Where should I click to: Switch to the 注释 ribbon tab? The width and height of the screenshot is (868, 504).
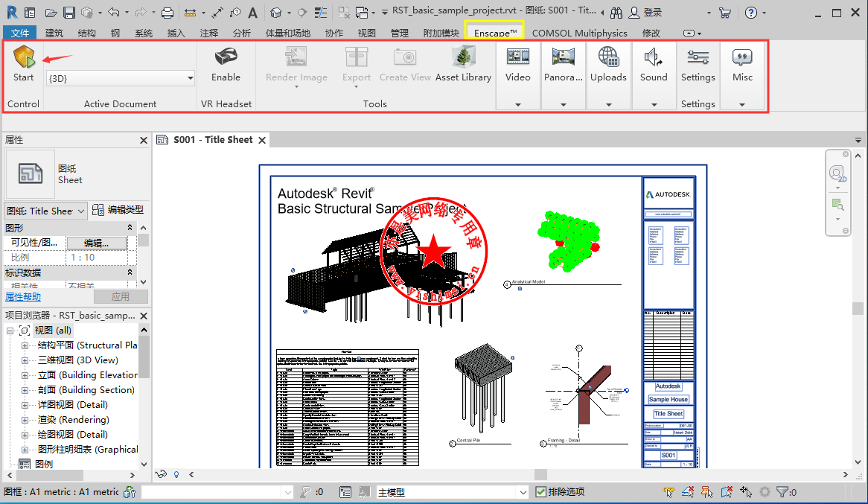[x=208, y=34]
